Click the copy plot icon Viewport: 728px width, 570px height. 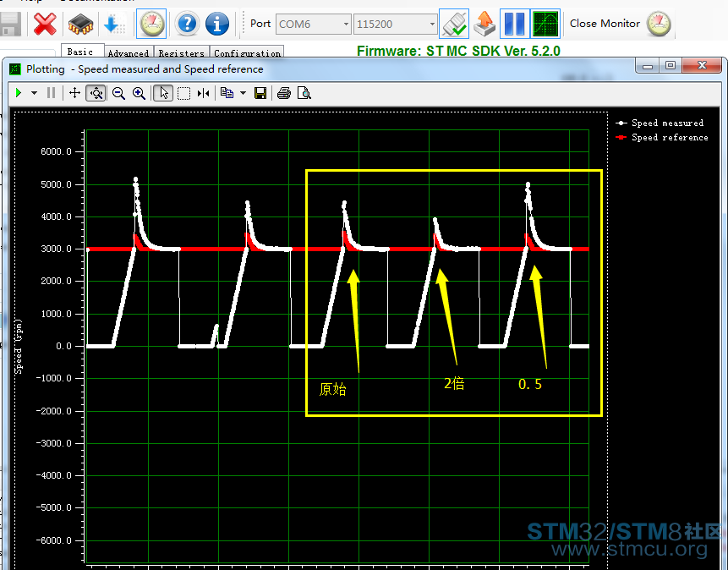click(x=227, y=93)
